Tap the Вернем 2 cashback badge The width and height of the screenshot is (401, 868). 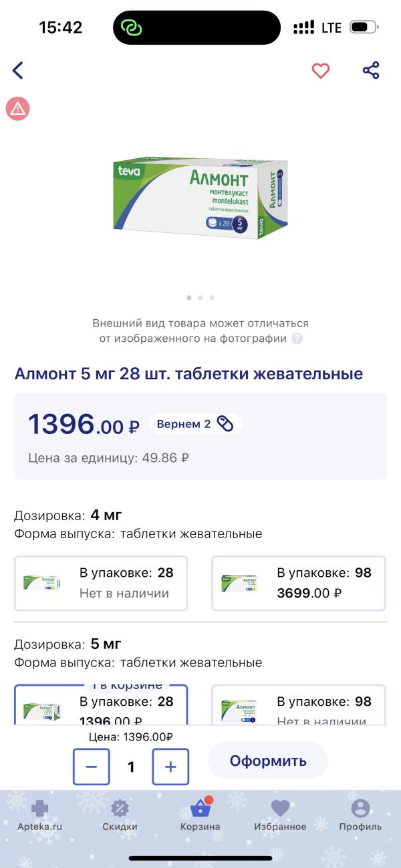pos(194,424)
